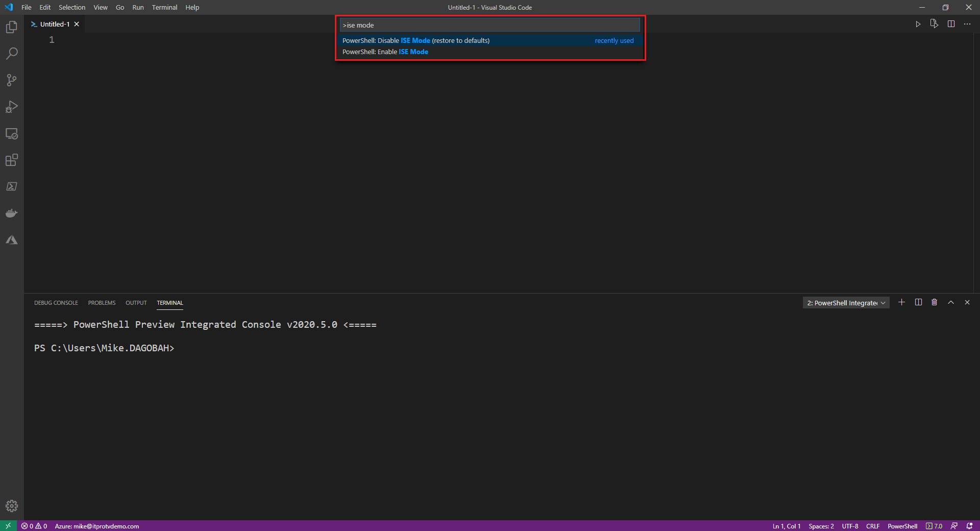980x531 pixels.
Task: Switch to the Output tab
Action: click(x=136, y=303)
